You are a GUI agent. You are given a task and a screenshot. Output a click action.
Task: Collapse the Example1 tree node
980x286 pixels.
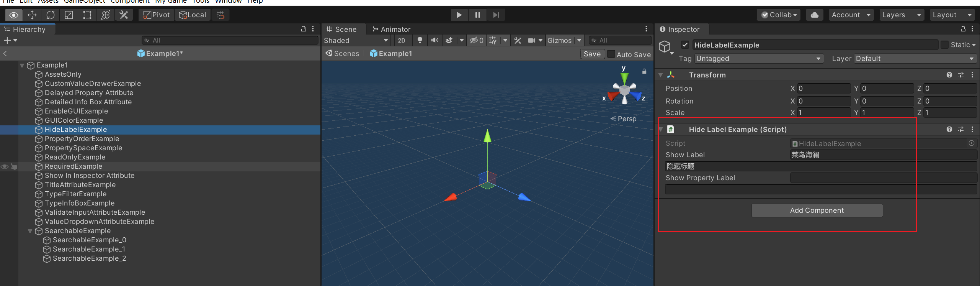point(22,65)
